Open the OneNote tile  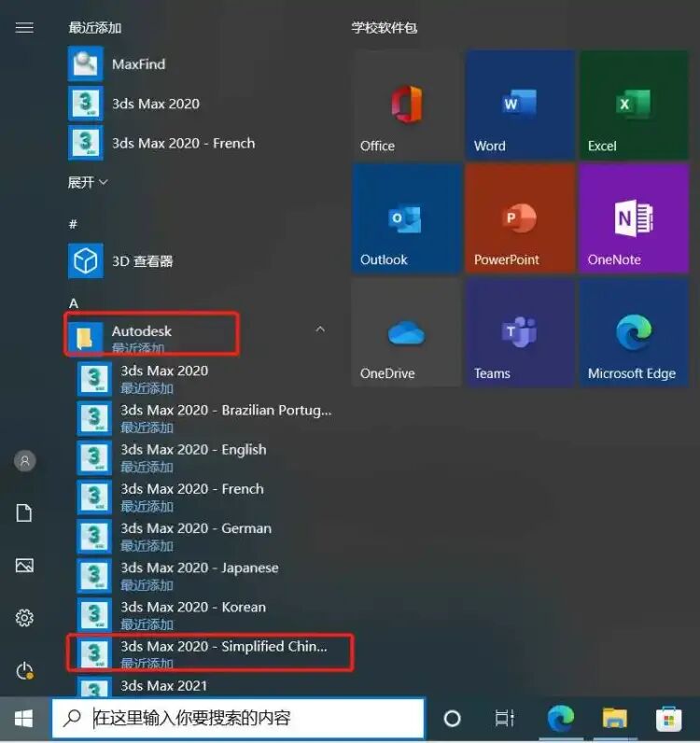(x=634, y=218)
